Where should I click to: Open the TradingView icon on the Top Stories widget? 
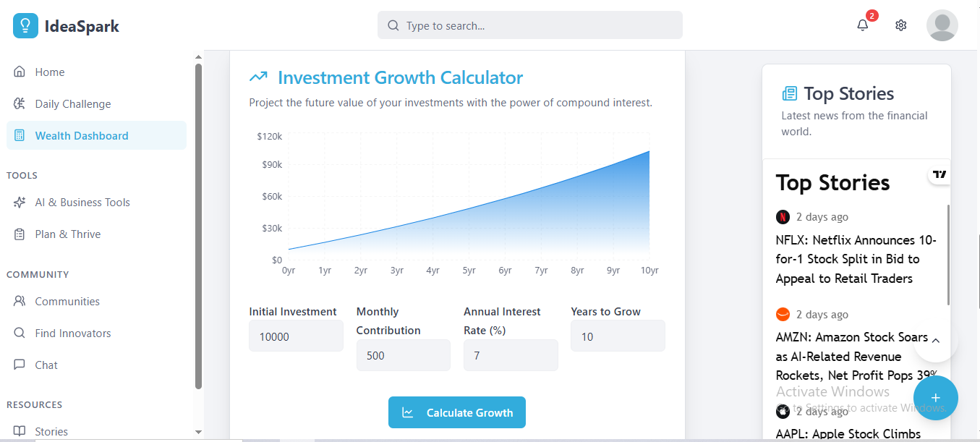coord(939,174)
